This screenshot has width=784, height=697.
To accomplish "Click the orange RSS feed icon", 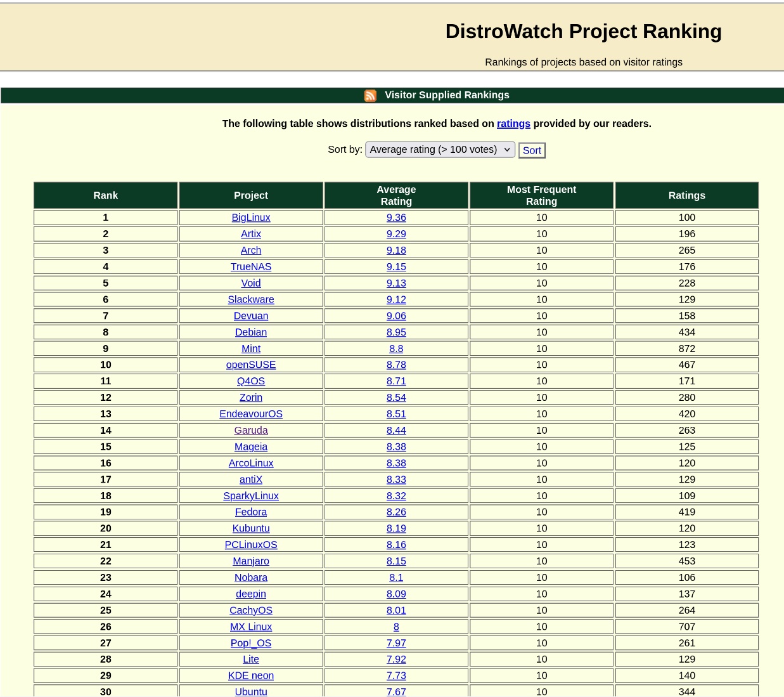I will [x=370, y=95].
